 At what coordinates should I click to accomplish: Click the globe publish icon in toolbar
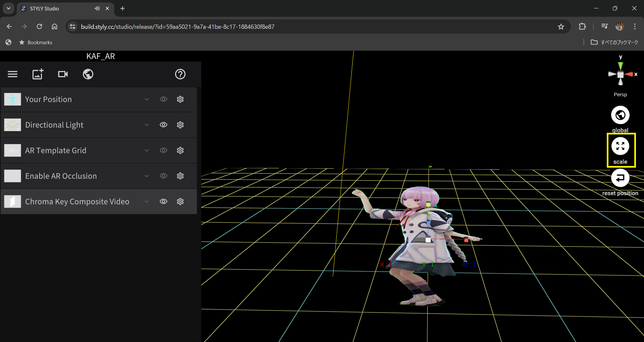click(x=88, y=74)
